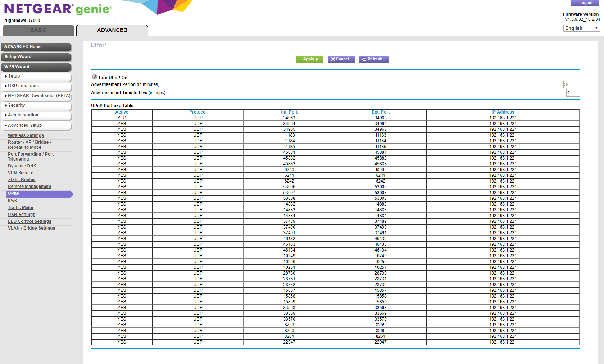Expand the Setup menu section
604x364 pixels.
pyautogui.click(x=36, y=76)
